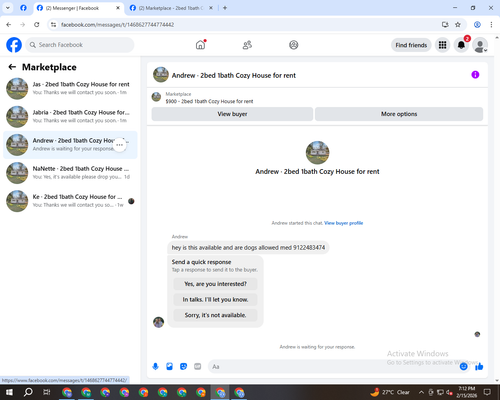
Task: Reload the page
Action: point(37,25)
